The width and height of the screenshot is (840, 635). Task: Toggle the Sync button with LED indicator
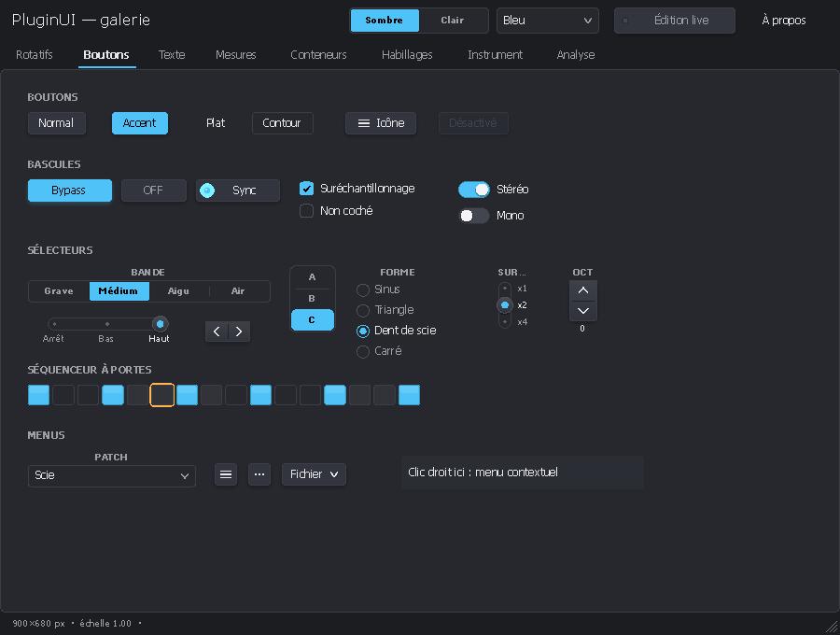pyautogui.click(x=238, y=190)
